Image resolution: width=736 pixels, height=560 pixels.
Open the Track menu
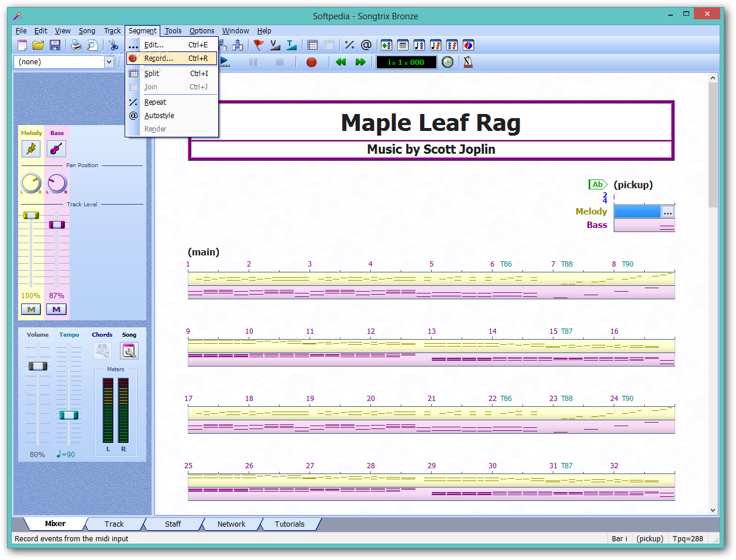click(112, 31)
